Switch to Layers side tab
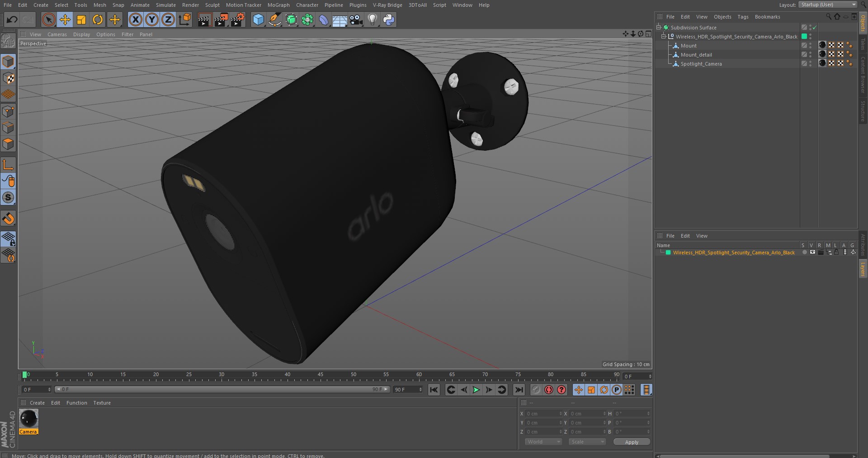 [863, 269]
